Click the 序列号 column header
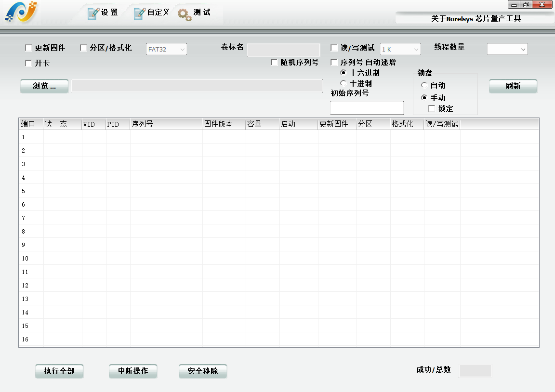Screen dimensions: 555x392 166,124
